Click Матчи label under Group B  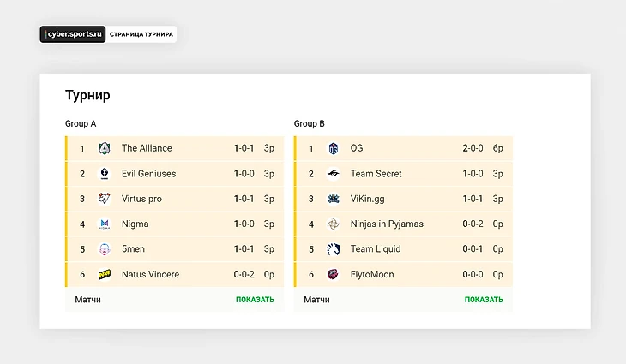(x=316, y=300)
